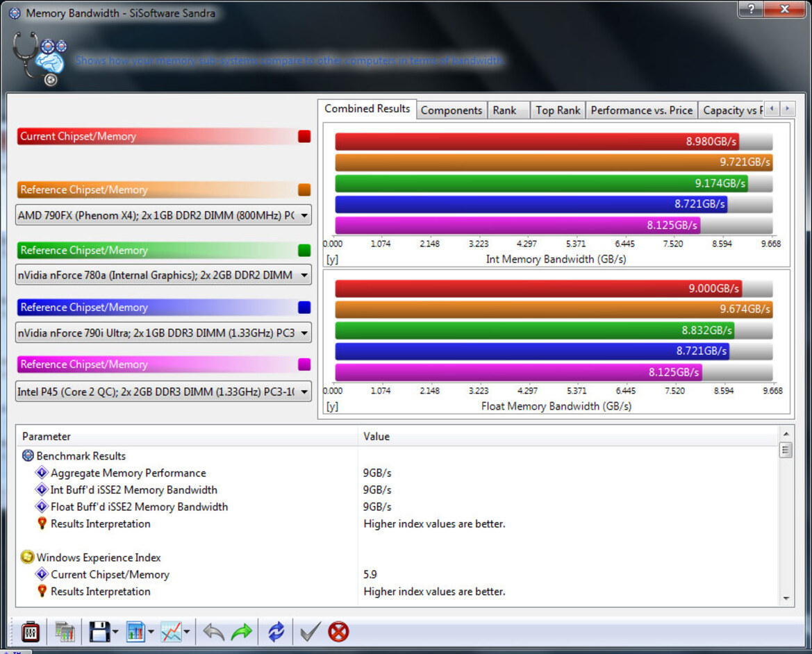
Task: Click the stethoscope brain module icon
Action: pos(40,58)
